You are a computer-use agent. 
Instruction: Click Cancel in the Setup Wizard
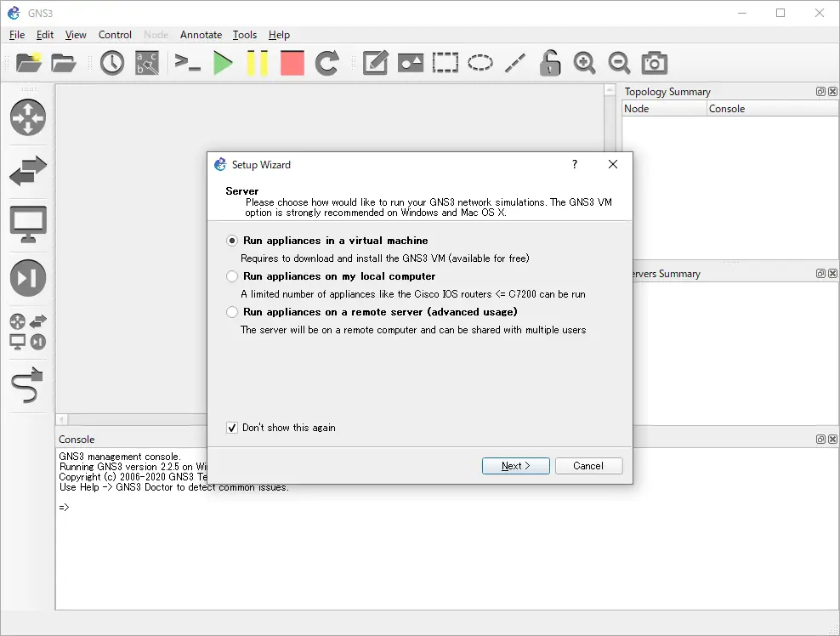588,466
